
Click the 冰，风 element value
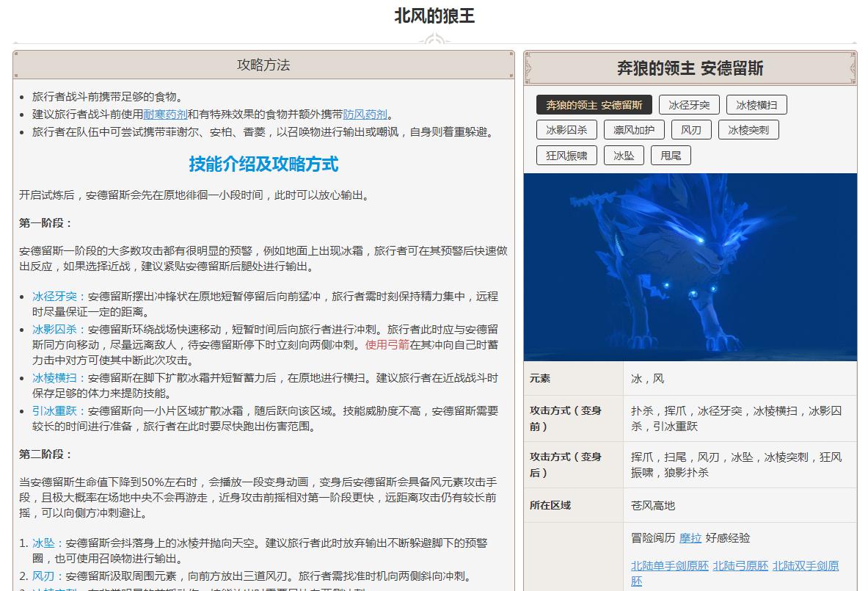click(648, 379)
